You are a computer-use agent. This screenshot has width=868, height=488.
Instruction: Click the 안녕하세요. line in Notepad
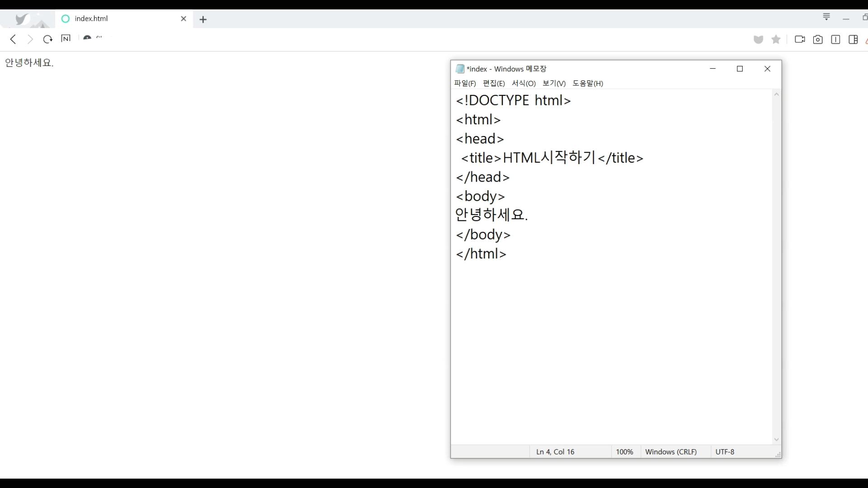point(491,215)
